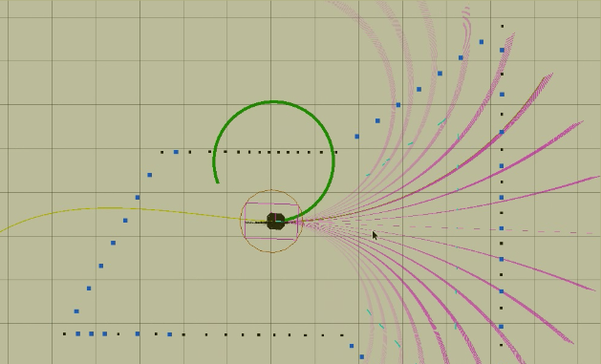Click the highest blue square of upper-right diagonal row
Viewport: 601px width, 364px height.
[x=482, y=42]
